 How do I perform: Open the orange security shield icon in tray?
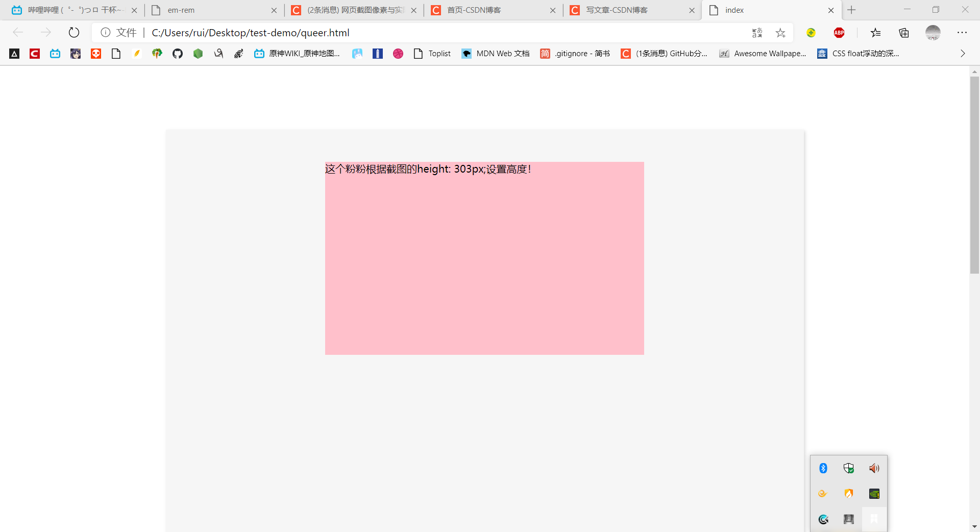click(849, 494)
